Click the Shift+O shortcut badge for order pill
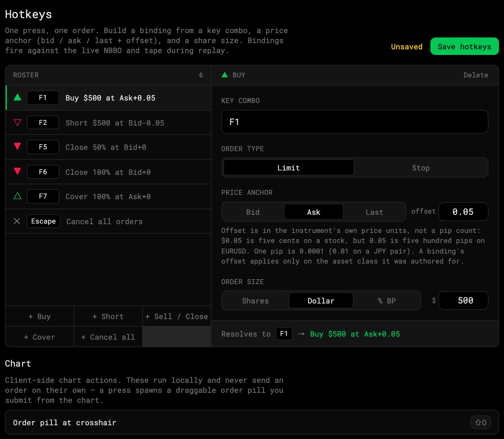 click(x=481, y=422)
